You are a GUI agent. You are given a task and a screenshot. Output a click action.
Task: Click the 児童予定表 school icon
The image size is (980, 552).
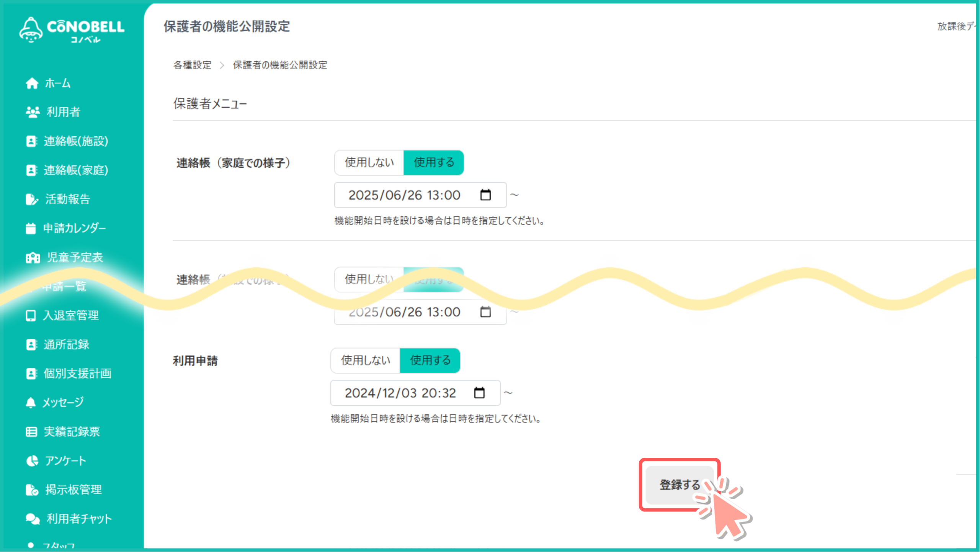33,257
